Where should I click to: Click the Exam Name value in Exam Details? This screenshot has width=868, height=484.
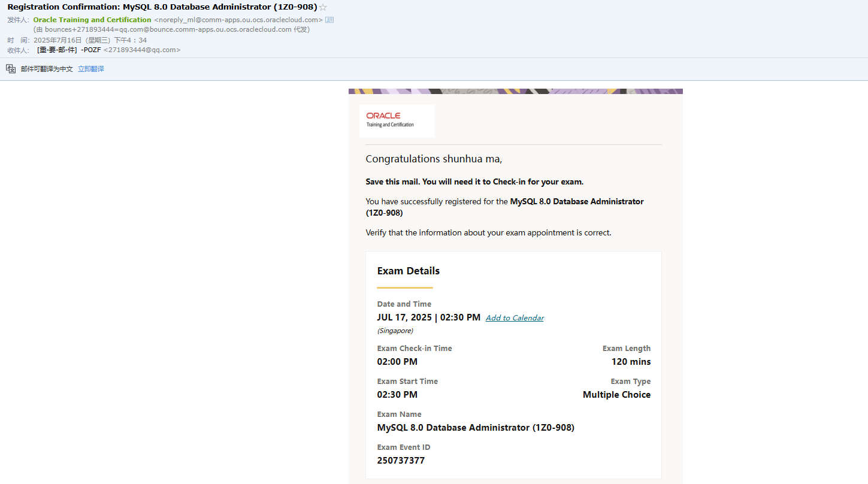coord(476,428)
